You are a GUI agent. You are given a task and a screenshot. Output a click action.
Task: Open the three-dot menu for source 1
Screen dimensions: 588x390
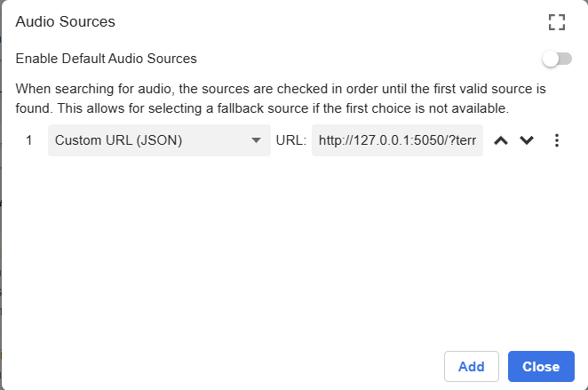[557, 140]
